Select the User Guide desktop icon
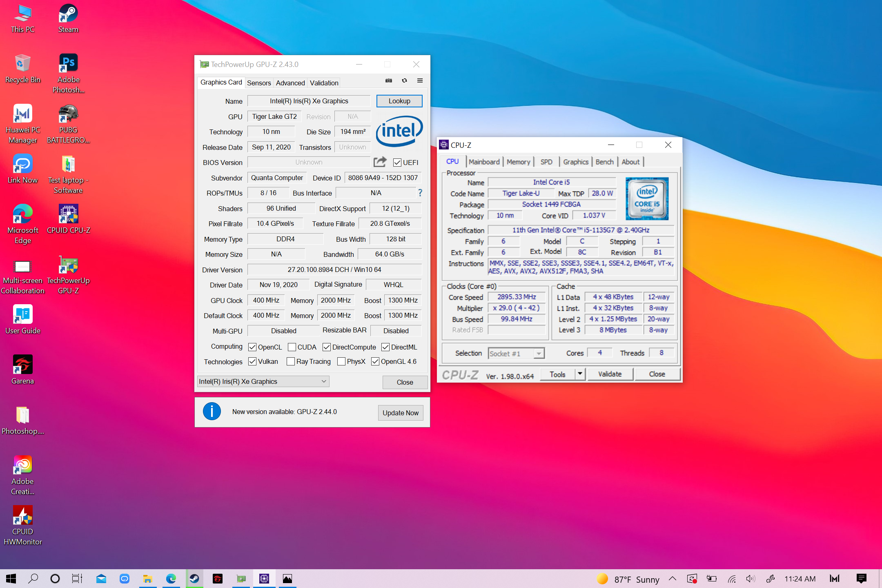 pyautogui.click(x=22, y=320)
